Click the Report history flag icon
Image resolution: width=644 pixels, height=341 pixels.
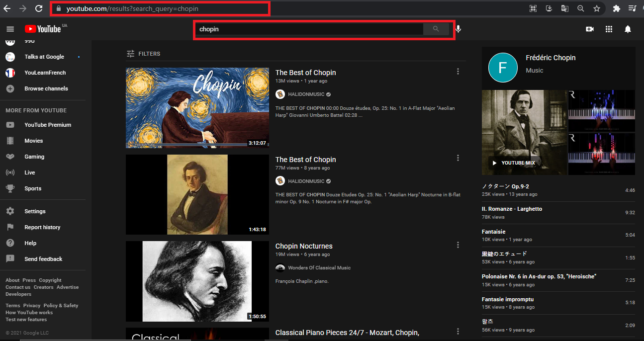(x=10, y=227)
